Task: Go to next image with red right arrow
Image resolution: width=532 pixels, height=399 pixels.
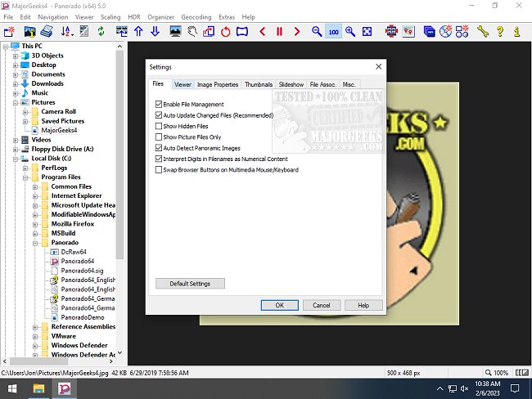Action: click(297, 32)
